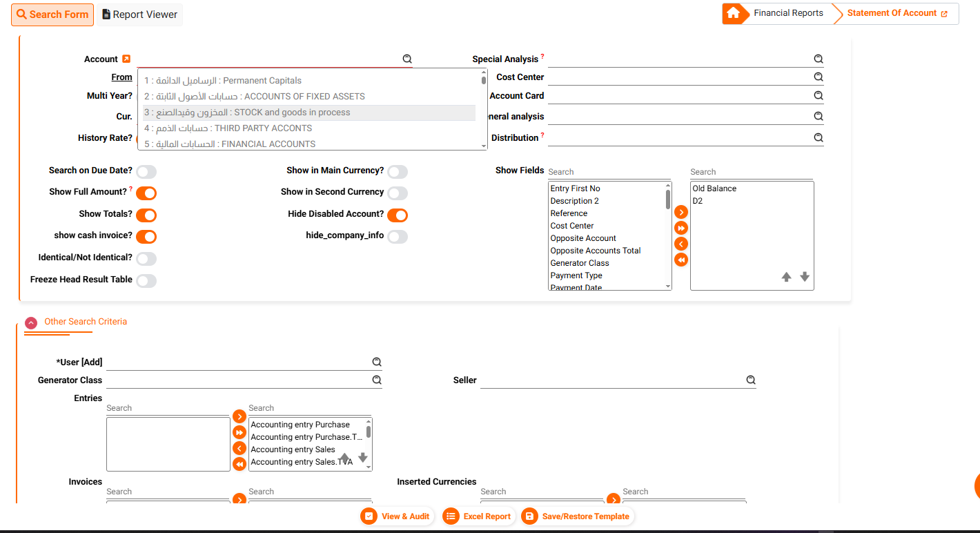This screenshot has height=533, width=980.
Task: Collapse the Other Search Criteria section
Action: (31, 322)
